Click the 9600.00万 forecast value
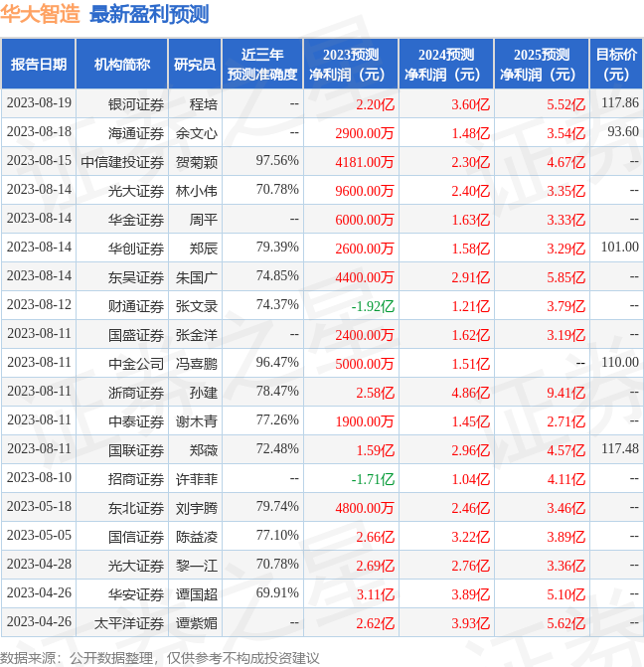644x667 pixels. [x=365, y=191]
